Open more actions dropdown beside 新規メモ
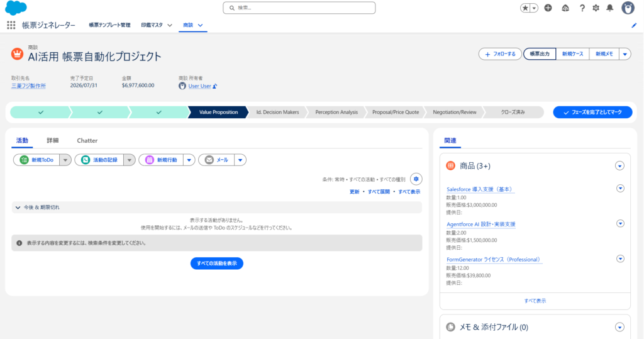The image size is (644, 339). coord(625,54)
